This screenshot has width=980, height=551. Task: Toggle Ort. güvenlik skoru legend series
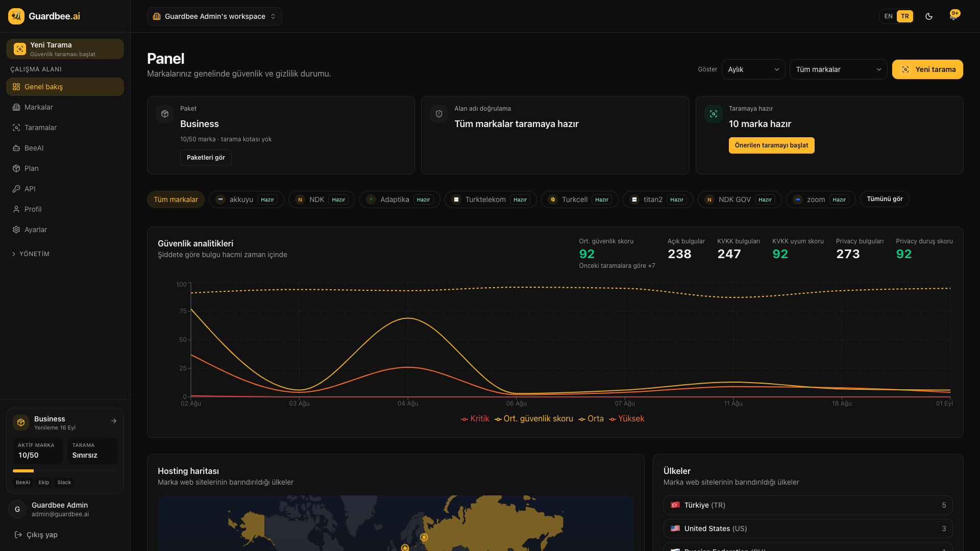[533, 419]
